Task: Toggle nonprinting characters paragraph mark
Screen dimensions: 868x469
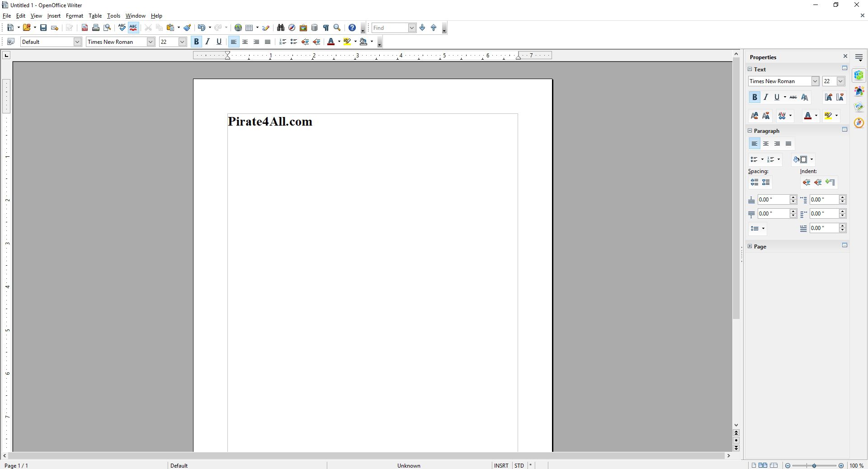Action: pyautogui.click(x=325, y=28)
